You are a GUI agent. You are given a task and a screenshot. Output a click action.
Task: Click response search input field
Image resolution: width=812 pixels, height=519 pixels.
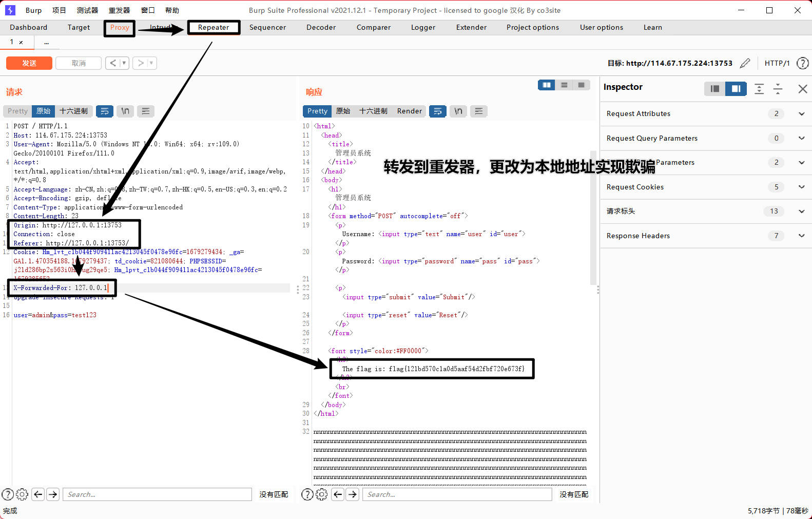(x=457, y=494)
